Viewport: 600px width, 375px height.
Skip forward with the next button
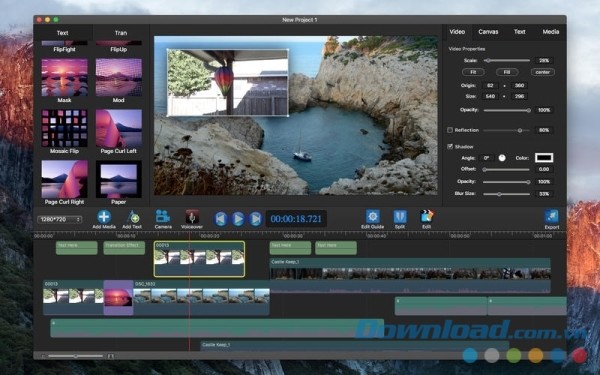point(255,219)
